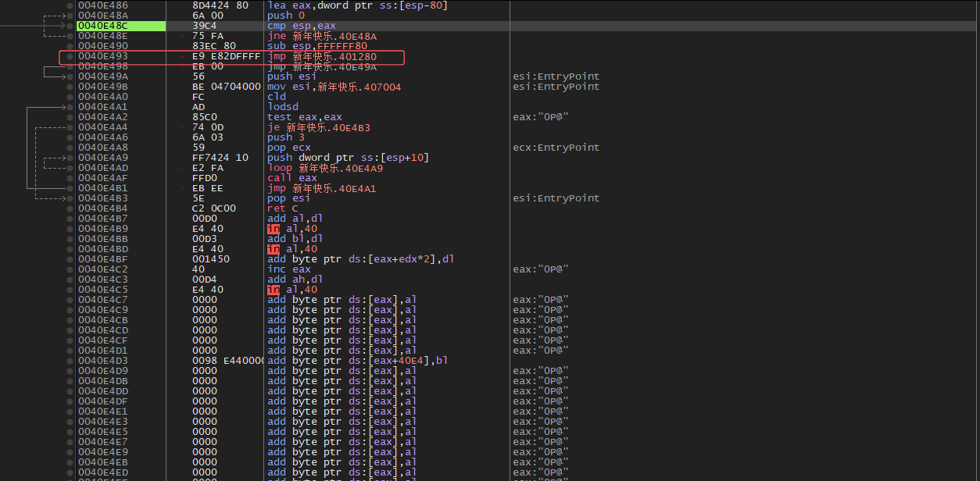Click opcode bytes E9 E82DFFFF

(227, 56)
